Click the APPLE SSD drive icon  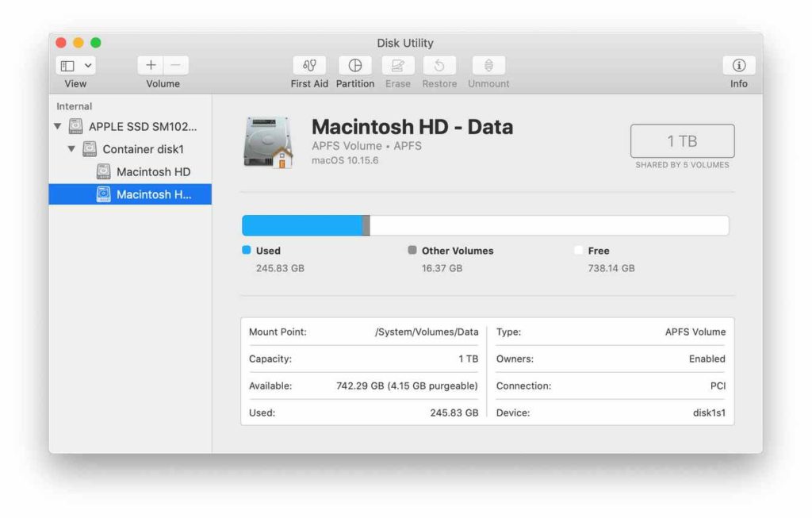click(76, 126)
